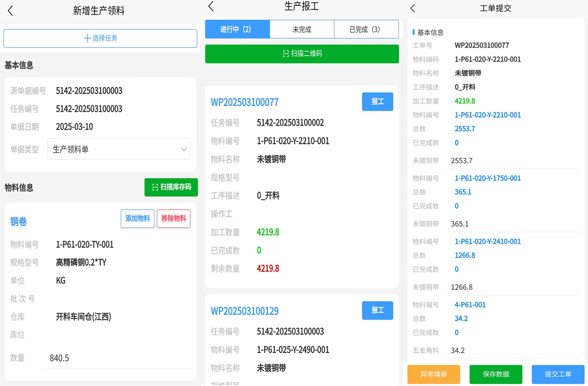Tap 异常填报 orange button
This screenshot has height=386, width=588.
(433, 374)
